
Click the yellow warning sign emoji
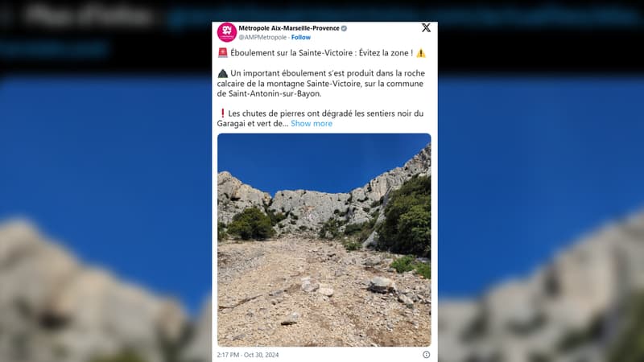coord(421,53)
